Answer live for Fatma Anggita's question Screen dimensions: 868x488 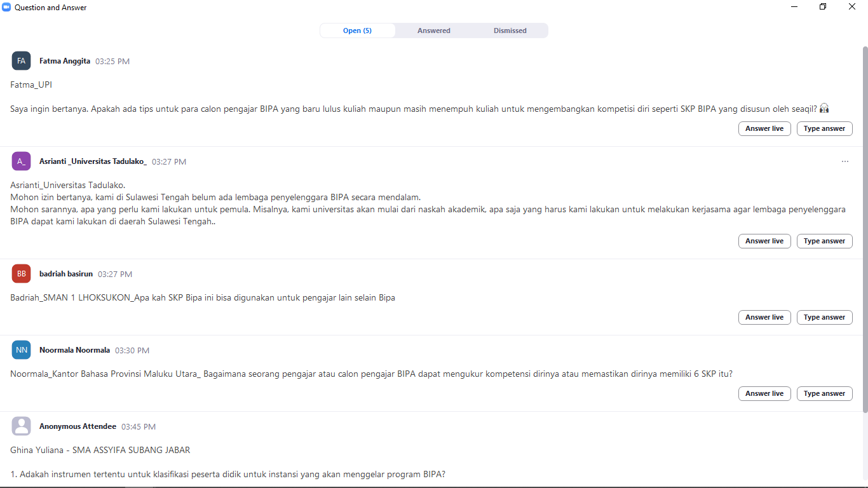(764, 128)
